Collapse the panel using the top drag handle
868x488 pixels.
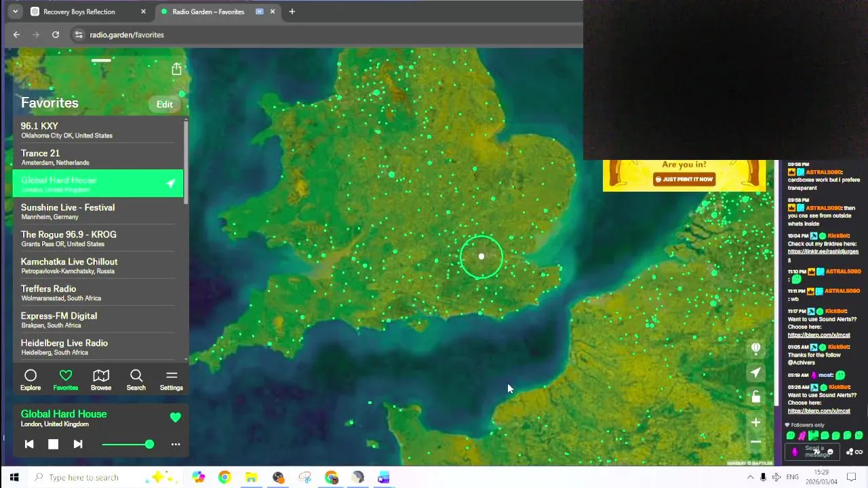pyautogui.click(x=101, y=60)
